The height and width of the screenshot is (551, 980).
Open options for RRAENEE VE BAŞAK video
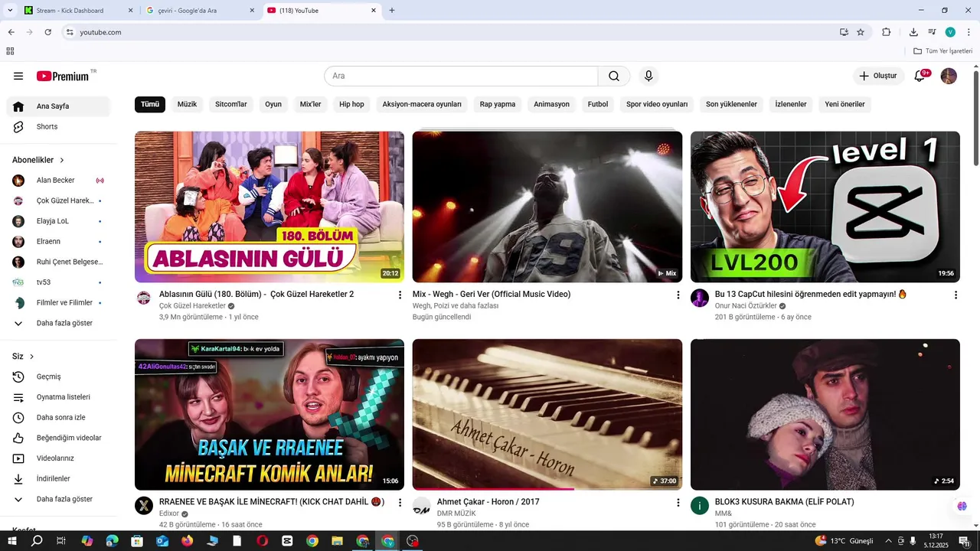400,503
